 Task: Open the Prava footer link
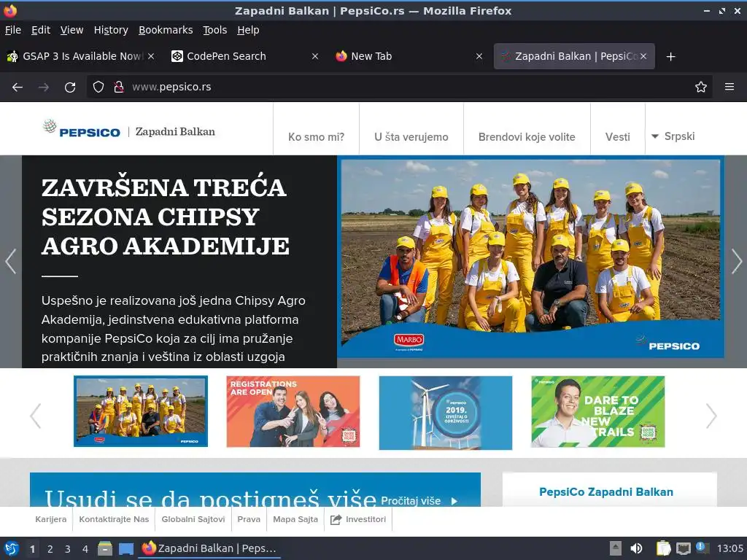[249, 519]
